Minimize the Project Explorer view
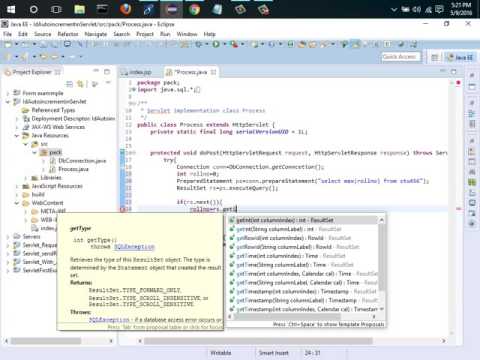The height and width of the screenshot is (360, 480). coord(96,71)
